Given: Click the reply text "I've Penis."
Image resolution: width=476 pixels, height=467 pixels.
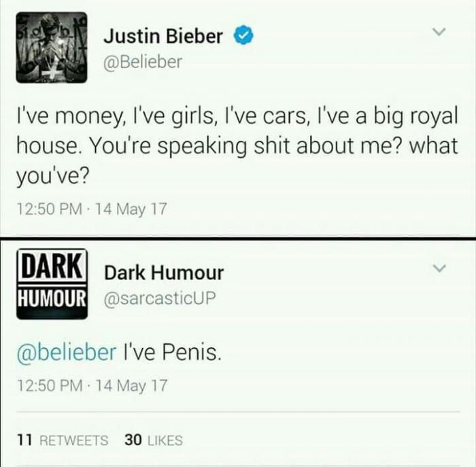Looking at the screenshot, I should [172, 353].
